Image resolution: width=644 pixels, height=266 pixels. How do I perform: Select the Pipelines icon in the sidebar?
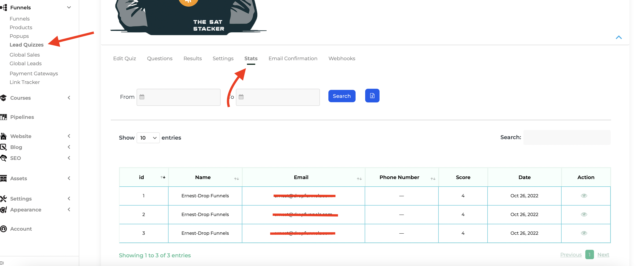3,117
